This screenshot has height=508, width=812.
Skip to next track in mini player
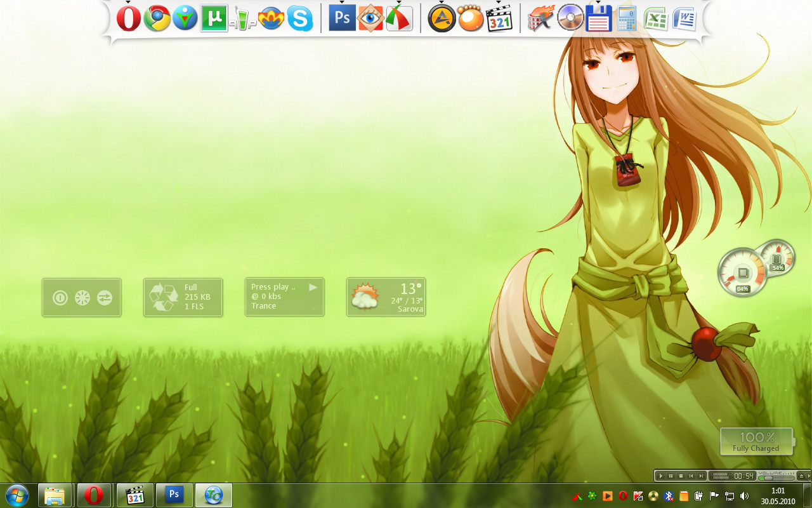[x=701, y=476]
